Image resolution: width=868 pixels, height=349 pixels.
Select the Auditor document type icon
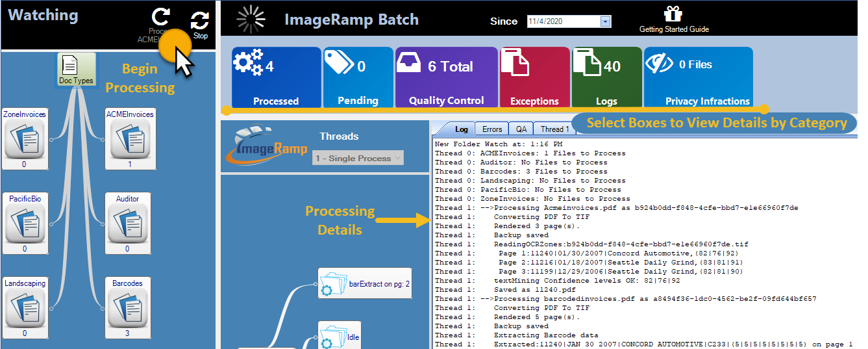point(127,223)
